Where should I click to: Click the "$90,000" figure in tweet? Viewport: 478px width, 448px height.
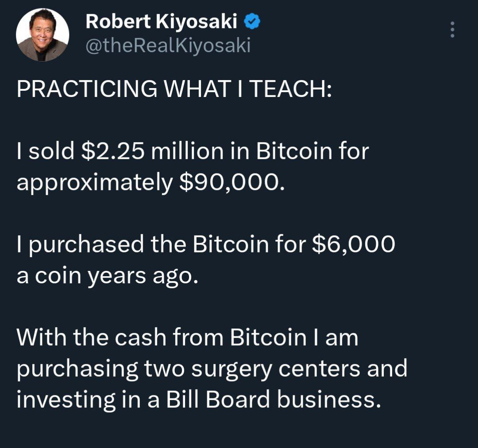click(x=230, y=182)
